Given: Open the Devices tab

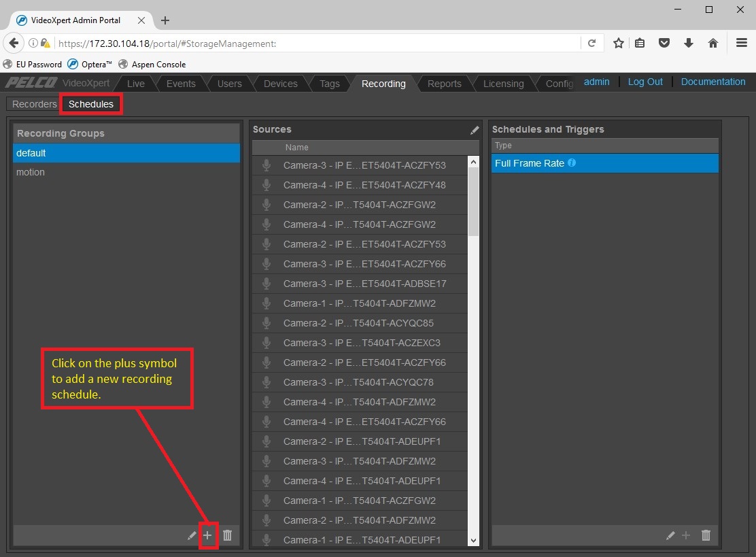Looking at the screenshot, I should [280, 84].
